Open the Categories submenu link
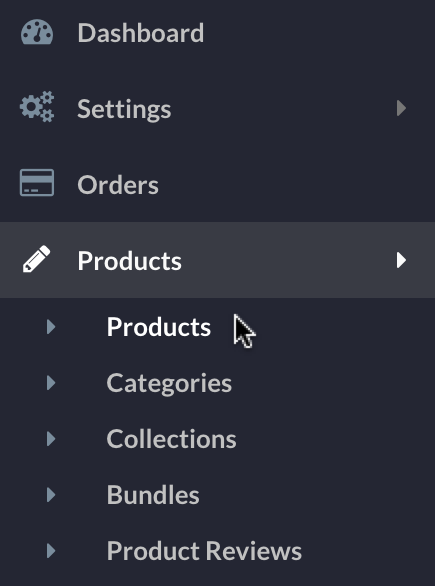This screenshot has height=586, width=435. pos(169,383)
